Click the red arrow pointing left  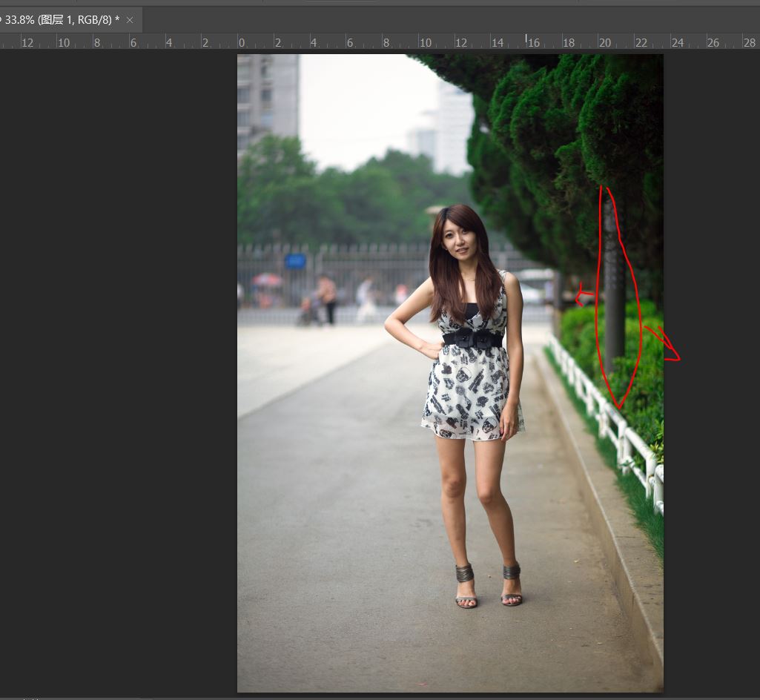[584, 298]
